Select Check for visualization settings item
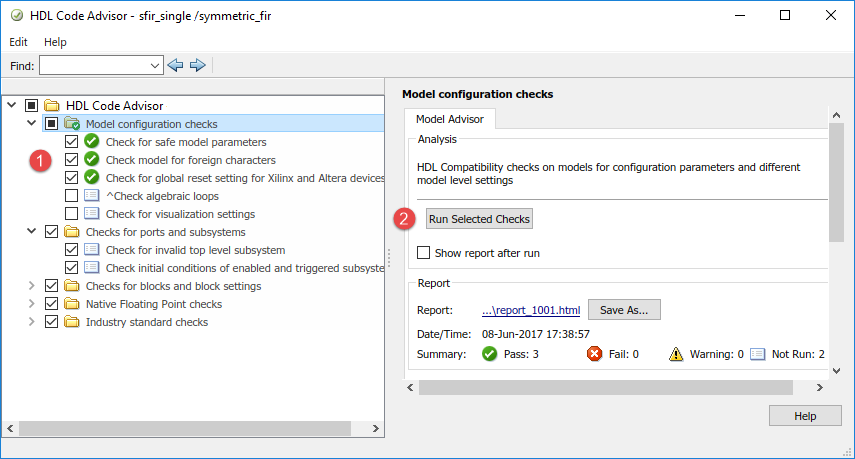 [x=180, y=214]
